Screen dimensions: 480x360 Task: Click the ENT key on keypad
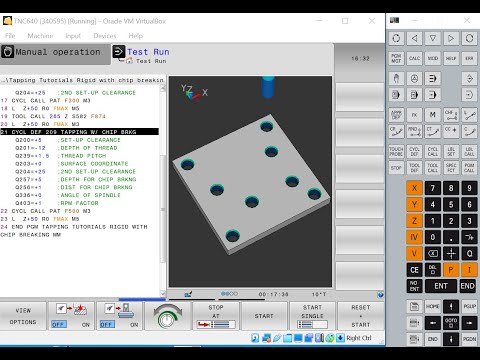441,286
